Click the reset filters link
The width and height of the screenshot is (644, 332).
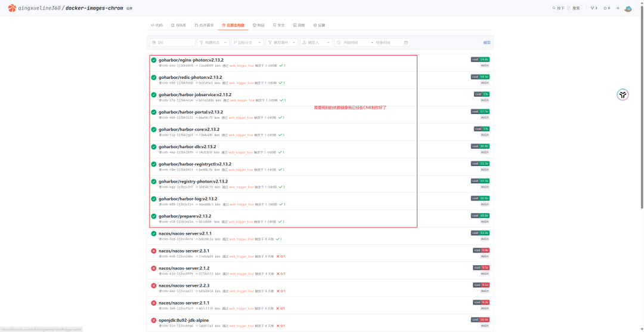click(487, 42)
